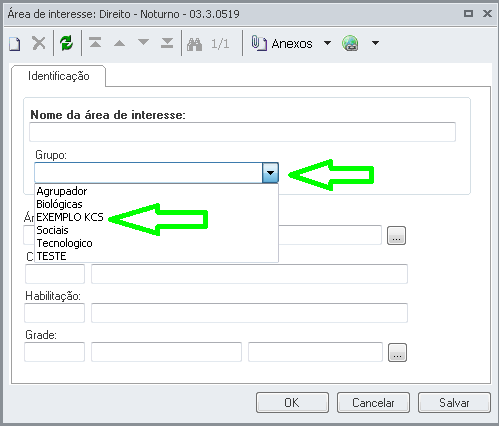This screenshot has width=499, height=426.
Task: Click the Grade code field
Action: tap(55, 352)
